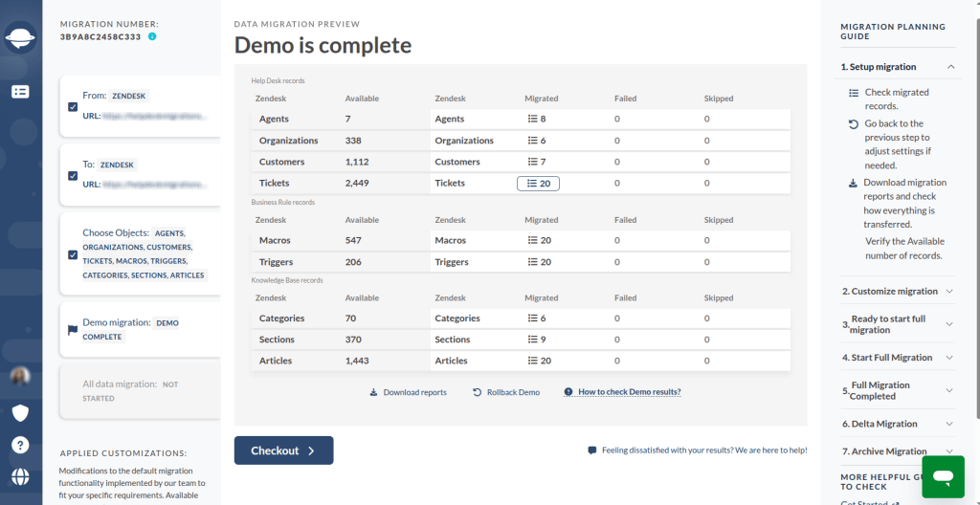Click the shield icon in sidebar

[21, 413]
